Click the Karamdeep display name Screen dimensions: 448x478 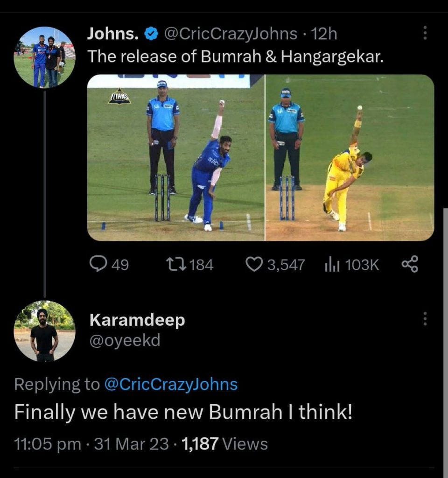click(137, 320)
